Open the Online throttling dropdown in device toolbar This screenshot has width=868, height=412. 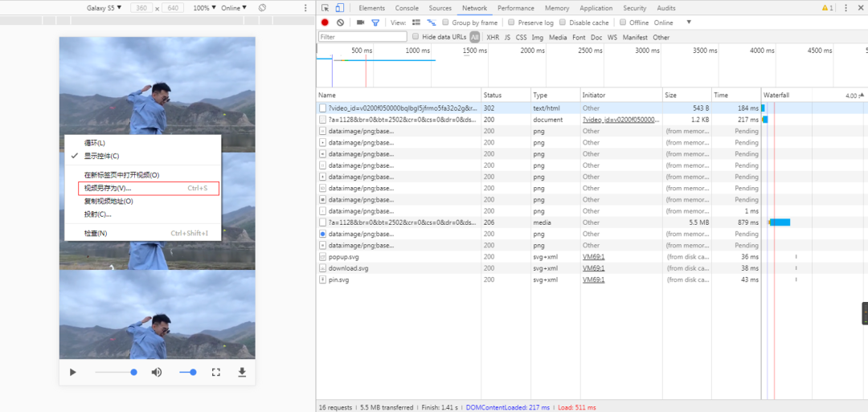coord(234,8)
